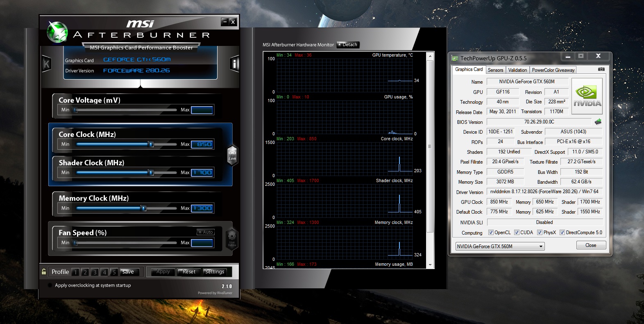644x324 pixels.
Task: Click the Reset button in Afterburner
Action: [x=189, y=272]
